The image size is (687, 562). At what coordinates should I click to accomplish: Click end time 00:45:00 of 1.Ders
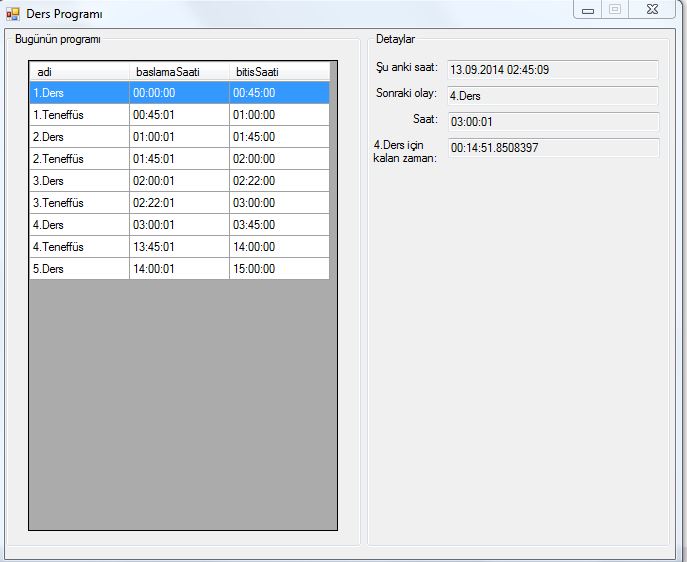pos(279,93)
